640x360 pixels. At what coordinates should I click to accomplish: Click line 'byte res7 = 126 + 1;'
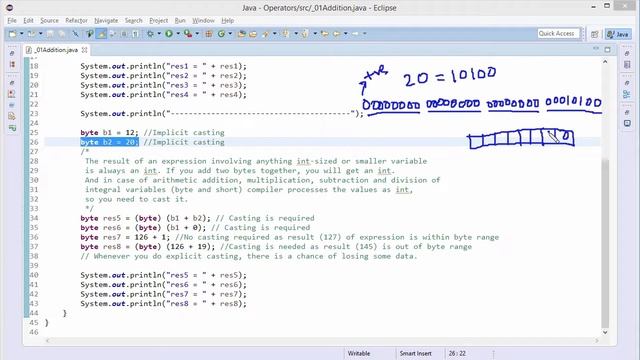(125, 237)
